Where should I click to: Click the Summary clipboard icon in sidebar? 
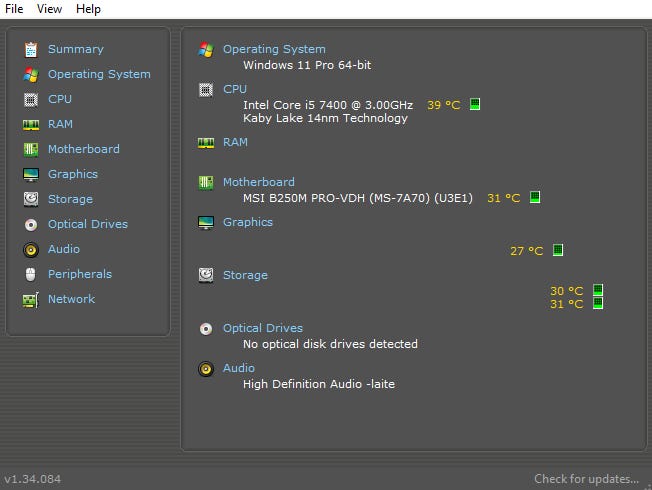[31, 49]
